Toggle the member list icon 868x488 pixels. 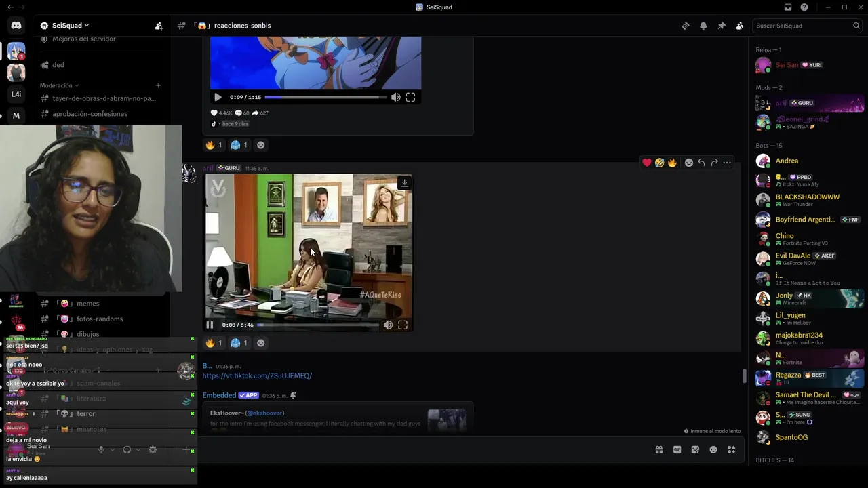740,26
